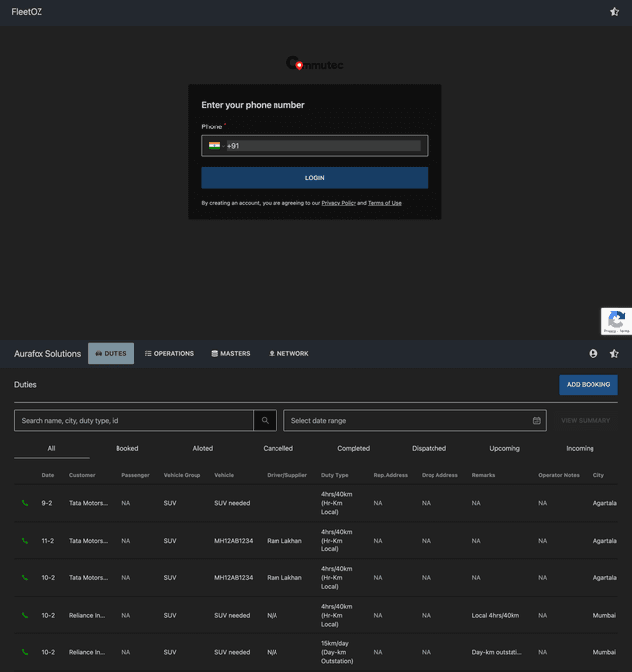Click the '15km/day (Day-km Outstation)' duty type

pyautogui.click(x=337, y=652)
